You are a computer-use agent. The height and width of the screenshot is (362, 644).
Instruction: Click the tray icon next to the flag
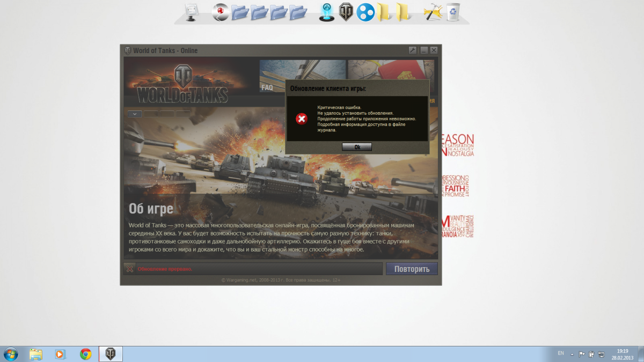(591, 354)
